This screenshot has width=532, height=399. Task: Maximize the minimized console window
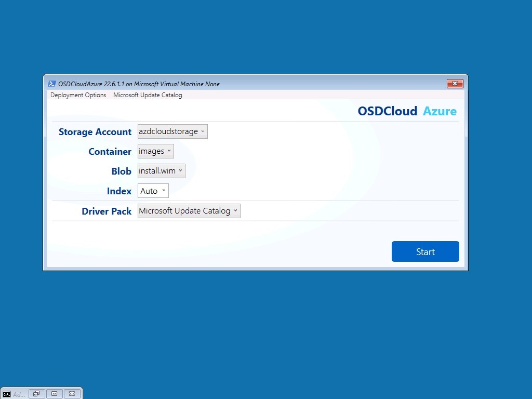point(54,394)
